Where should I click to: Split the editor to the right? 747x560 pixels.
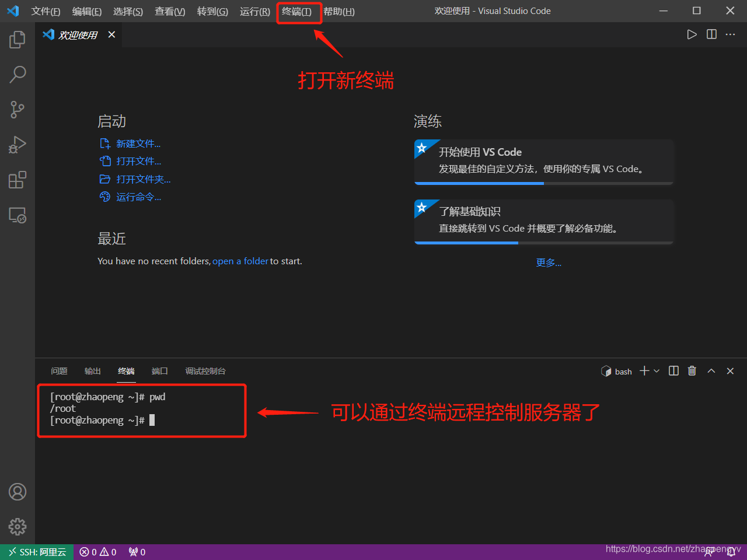click(711, 34)
